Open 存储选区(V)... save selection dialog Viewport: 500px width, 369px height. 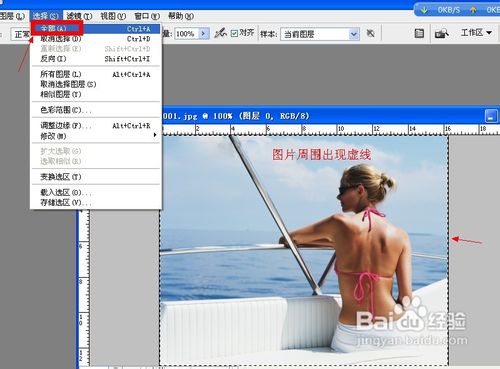pyautogui.click(x=95, y=202)
